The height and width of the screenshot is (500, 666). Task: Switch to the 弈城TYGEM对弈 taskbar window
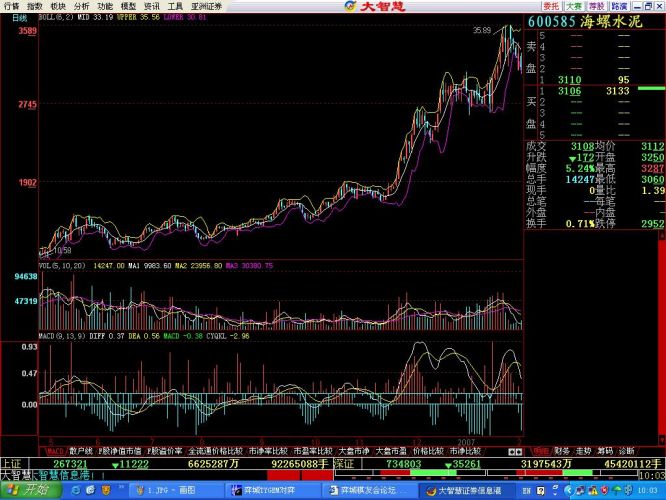coord(272,491)
